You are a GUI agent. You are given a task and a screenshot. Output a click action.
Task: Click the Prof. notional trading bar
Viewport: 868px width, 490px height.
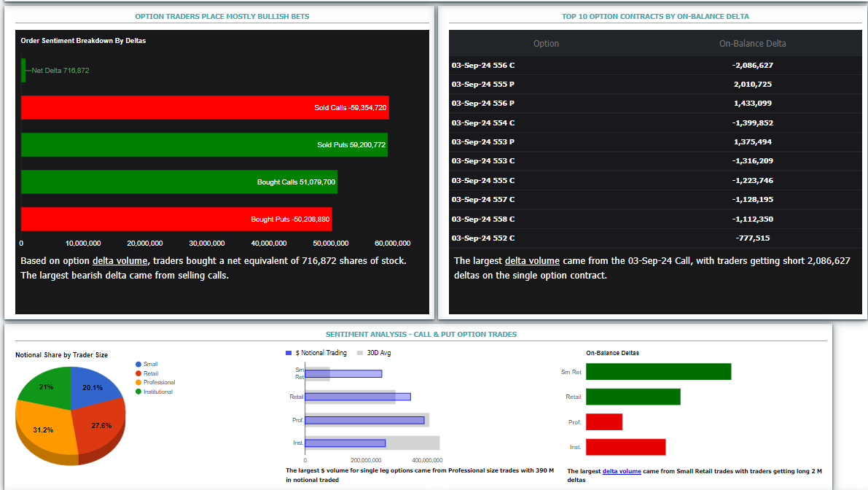(x=365, y=420)
